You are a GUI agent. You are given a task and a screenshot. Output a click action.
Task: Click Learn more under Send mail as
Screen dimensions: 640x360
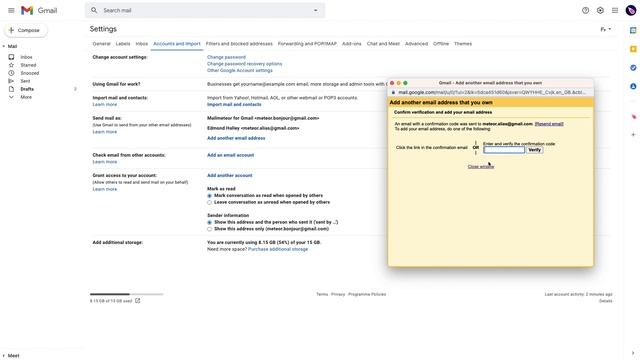click(x=104, y=132)
